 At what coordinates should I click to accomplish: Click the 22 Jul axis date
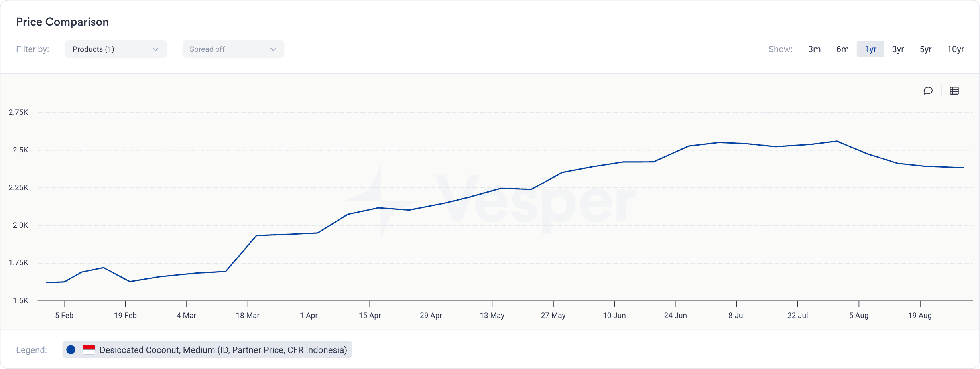tap(798, 315)
